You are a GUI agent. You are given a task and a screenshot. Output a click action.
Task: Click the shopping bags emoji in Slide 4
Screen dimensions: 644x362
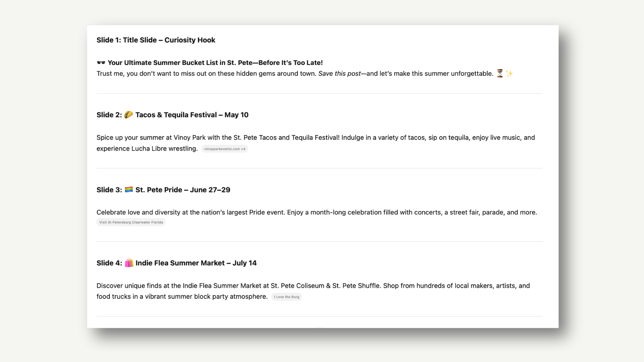click(129, 263)
